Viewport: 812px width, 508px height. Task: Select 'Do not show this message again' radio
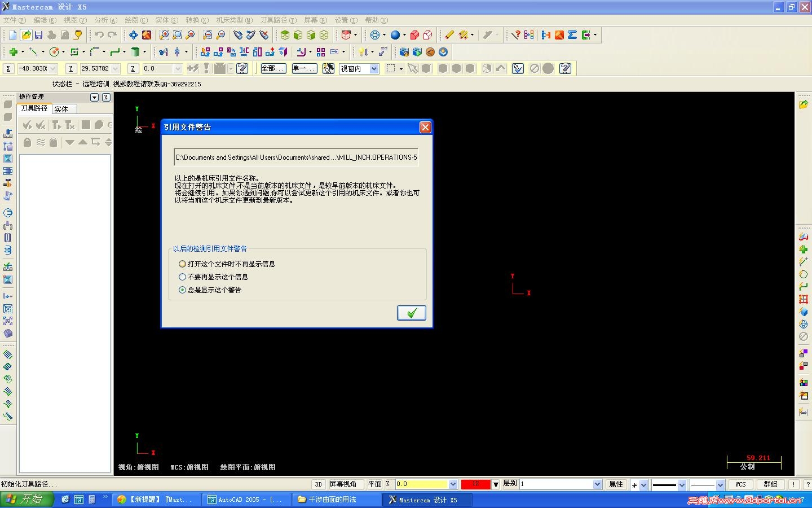pyautogui.click(x=182, y=277)
